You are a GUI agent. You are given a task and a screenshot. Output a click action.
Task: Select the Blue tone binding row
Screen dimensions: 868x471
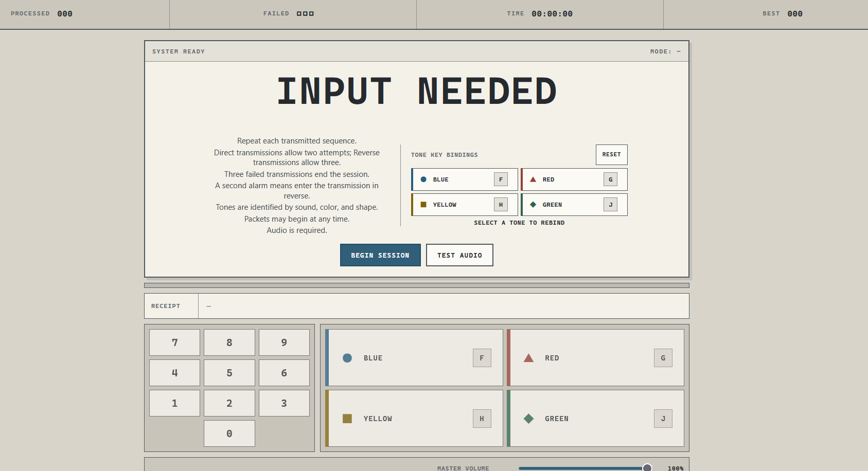click(465, 179)
